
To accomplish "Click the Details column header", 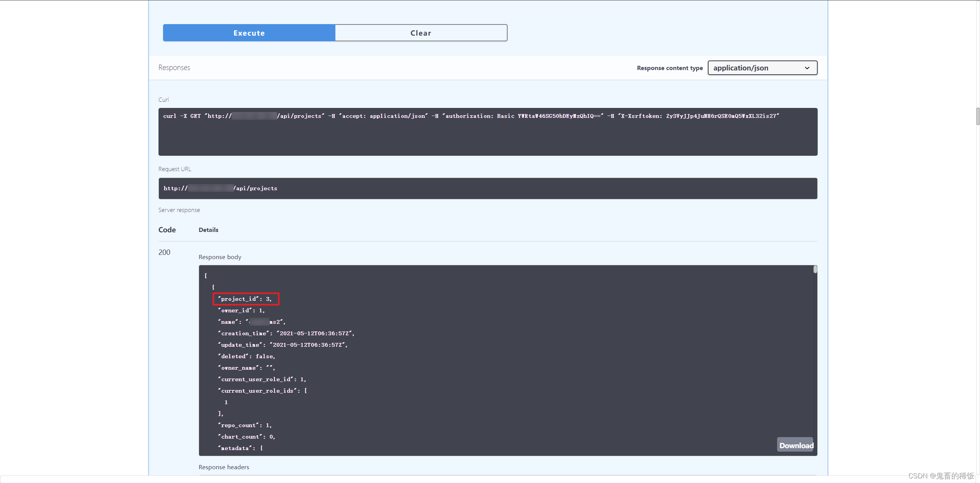I will (209, 230).
